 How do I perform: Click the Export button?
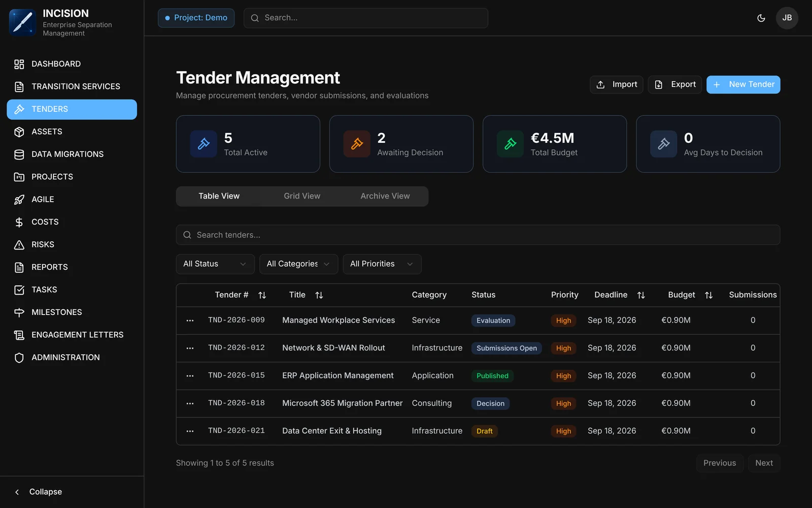(675, 84)
